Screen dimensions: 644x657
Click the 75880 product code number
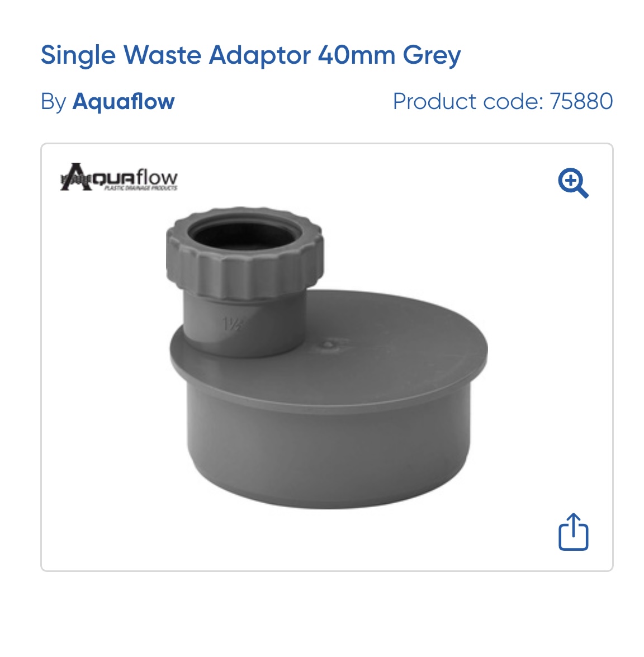[581, 101]
